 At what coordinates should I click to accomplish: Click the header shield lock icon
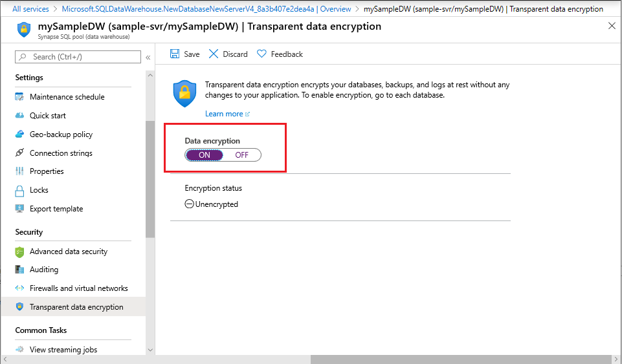24,30
